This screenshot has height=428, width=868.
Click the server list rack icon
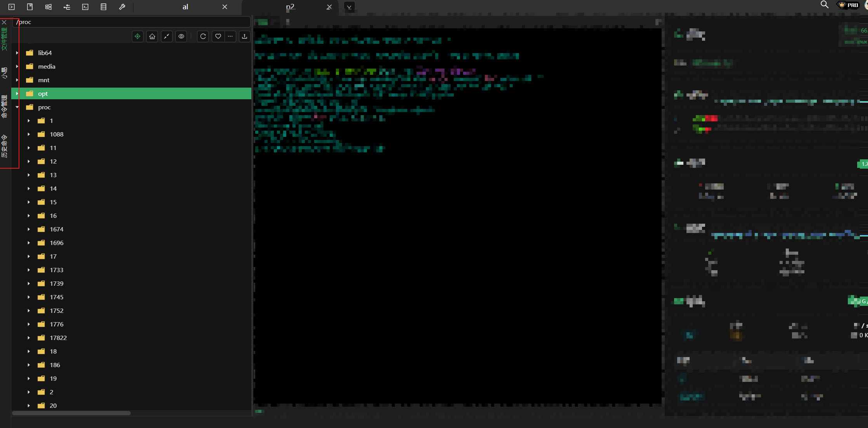pos(104,7)
